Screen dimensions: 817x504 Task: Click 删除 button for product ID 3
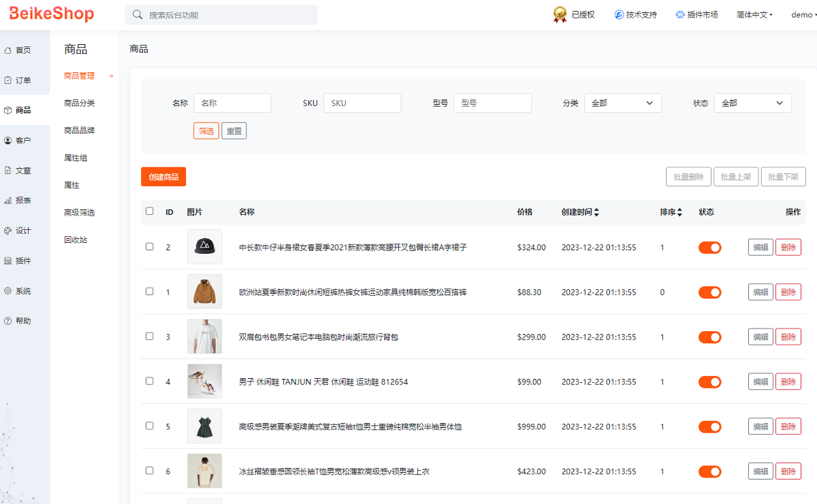tap(788, 337)
